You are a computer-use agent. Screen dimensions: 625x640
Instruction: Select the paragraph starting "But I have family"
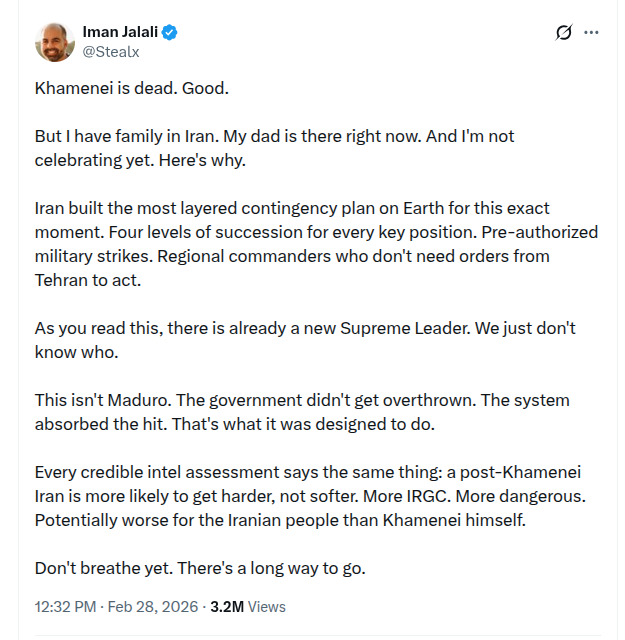click(275, 148)
